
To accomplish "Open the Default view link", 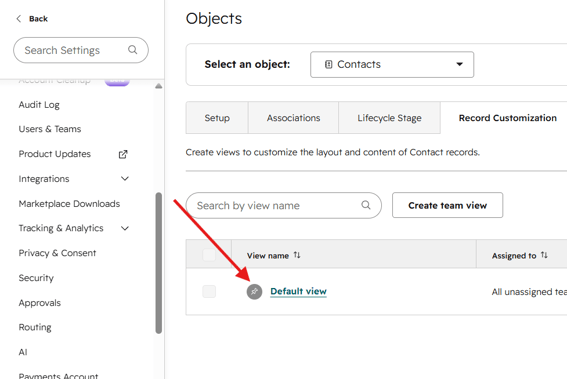I will coord(298,291).
